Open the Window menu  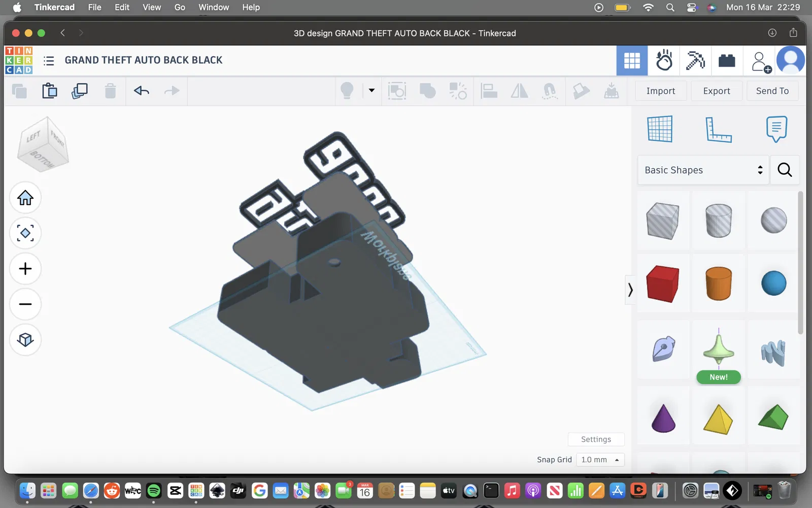pos(214,7)
